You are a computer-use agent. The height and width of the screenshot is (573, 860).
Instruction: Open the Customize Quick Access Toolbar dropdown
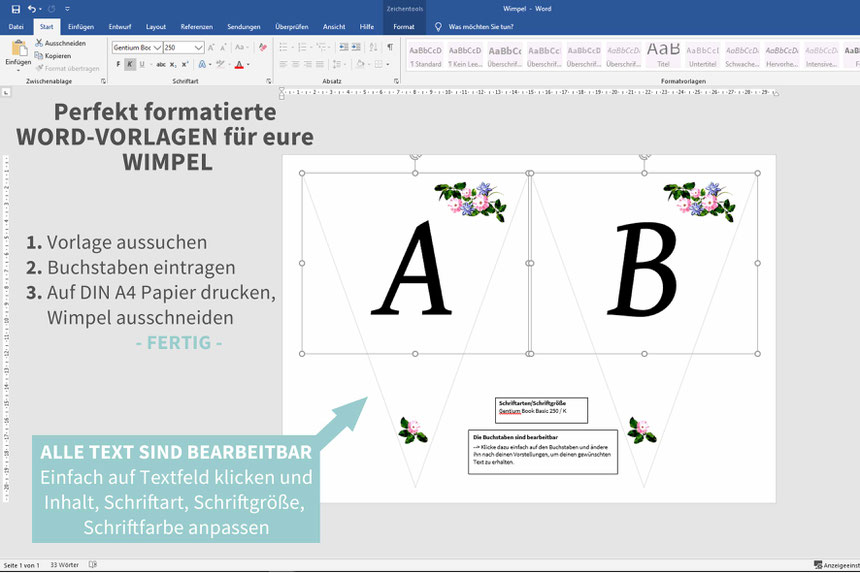tap(67, 9)
